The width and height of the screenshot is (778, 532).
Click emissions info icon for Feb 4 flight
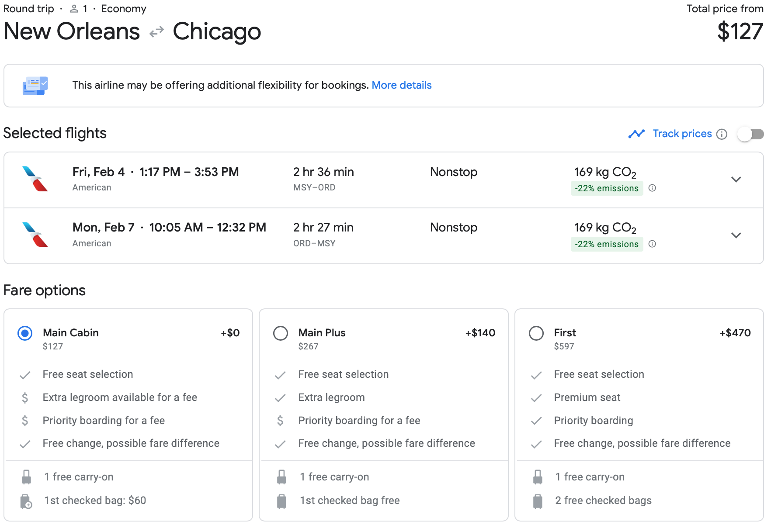tap(652, 188)
